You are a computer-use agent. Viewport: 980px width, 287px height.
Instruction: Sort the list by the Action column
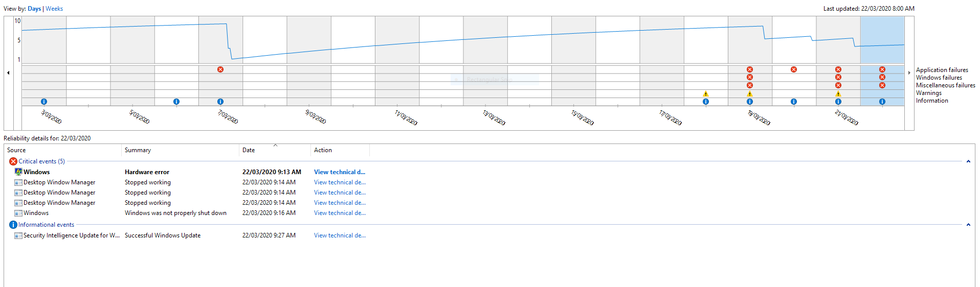coord(340,150)
